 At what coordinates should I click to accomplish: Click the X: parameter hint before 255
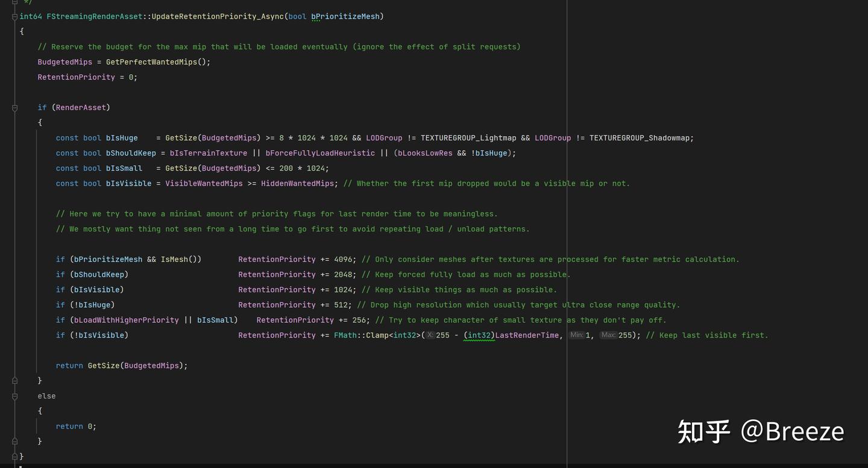tap(429, 335)
